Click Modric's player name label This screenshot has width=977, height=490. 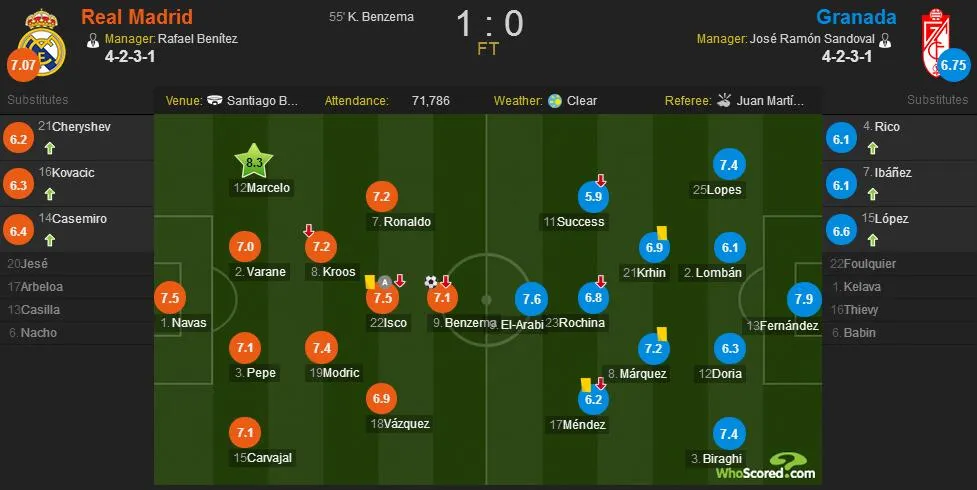(335, 373)
